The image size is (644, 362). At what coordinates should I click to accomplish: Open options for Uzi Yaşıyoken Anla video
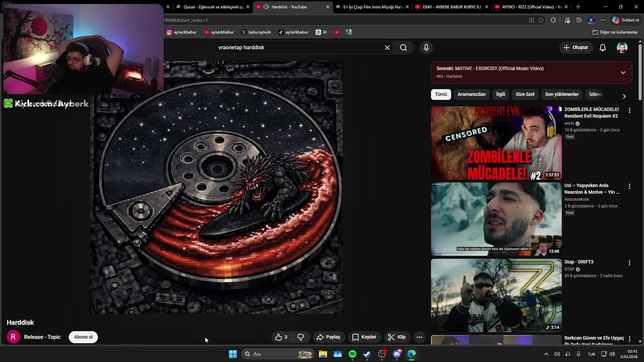(629, 187)
